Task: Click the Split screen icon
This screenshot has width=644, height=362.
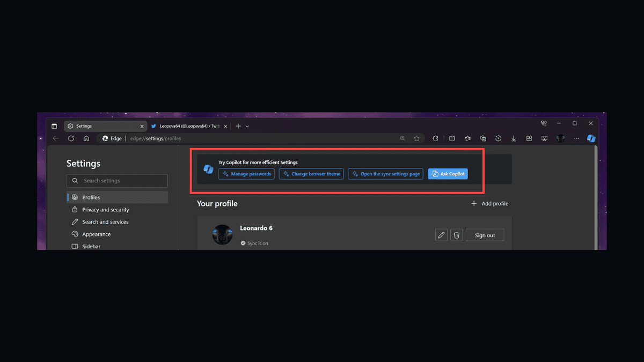Action: click(452, 138)
